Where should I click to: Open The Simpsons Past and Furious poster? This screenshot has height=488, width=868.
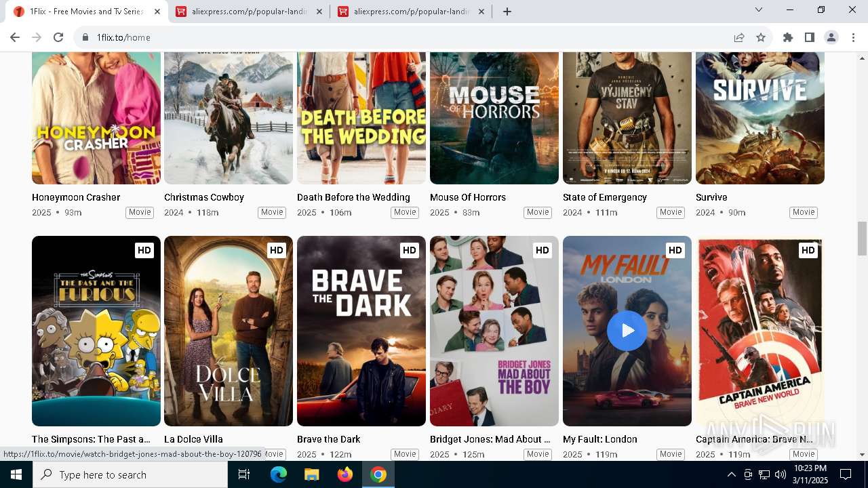click(x=96, y=331)
